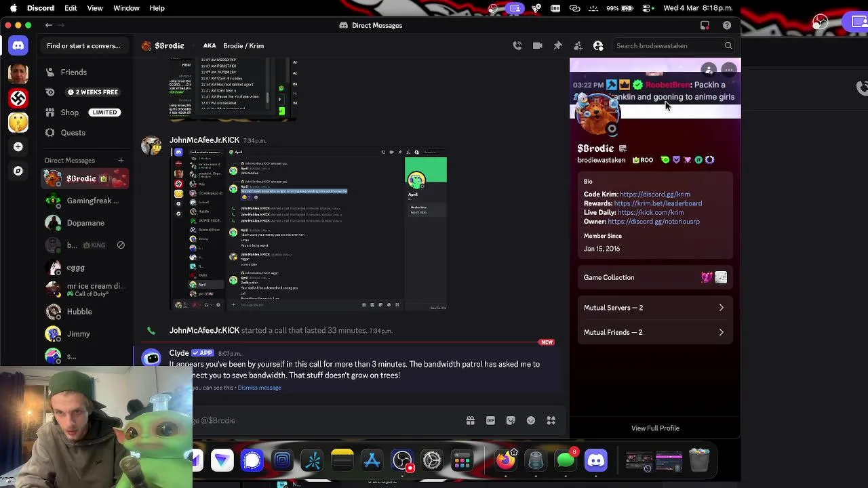Open App Store in Dock
This screenshot has height=488, width=868.
coord(372,461)
